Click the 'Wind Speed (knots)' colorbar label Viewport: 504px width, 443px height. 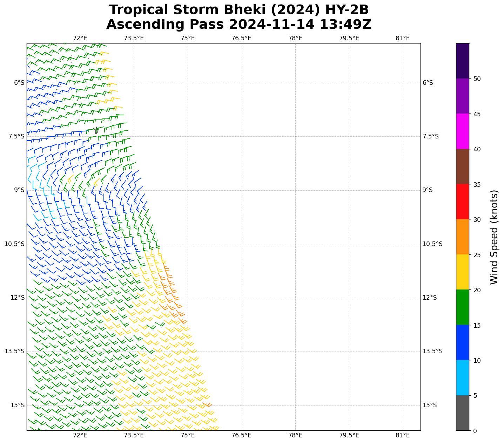(x=494, y=237)
